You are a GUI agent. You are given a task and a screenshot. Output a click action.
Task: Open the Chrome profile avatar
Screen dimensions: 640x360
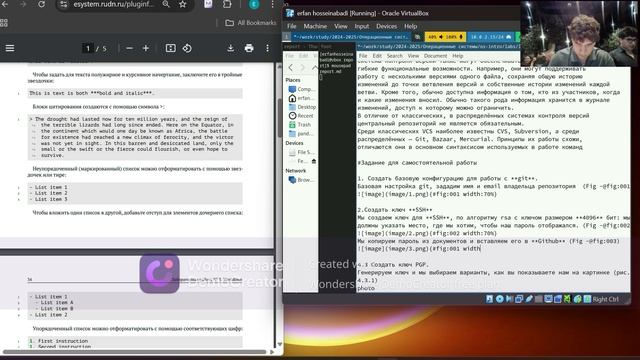point(254,4)
